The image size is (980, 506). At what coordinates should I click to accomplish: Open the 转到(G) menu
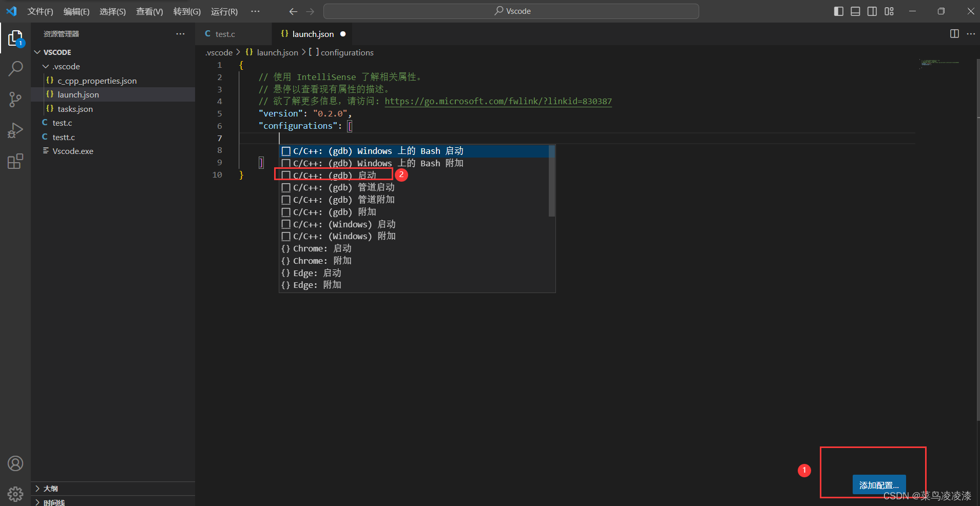point(187,11)
